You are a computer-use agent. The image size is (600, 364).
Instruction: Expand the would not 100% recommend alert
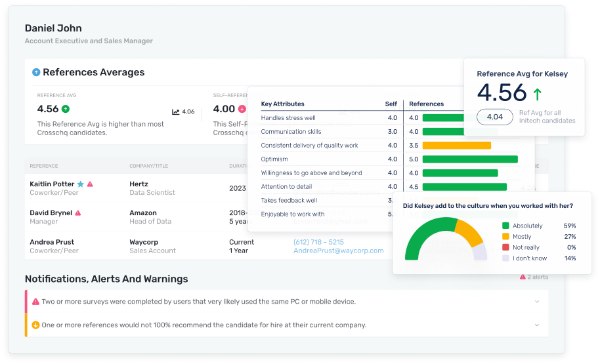click(537, 325)
